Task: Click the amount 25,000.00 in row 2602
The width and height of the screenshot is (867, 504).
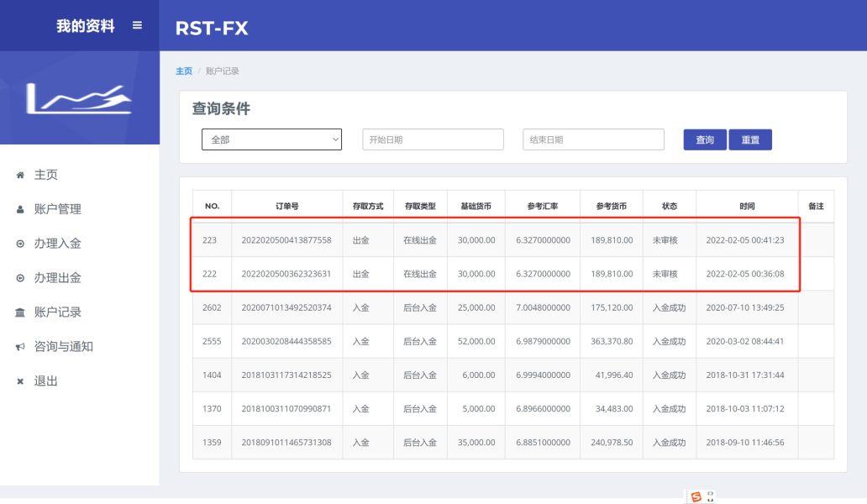Action: pyautogui.click(x=476, y=307)
